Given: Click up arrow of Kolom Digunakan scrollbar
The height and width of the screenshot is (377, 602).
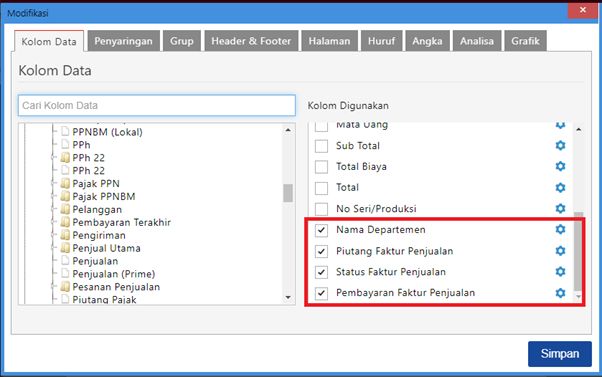Looking at the screenshot, I should (578, 130).
